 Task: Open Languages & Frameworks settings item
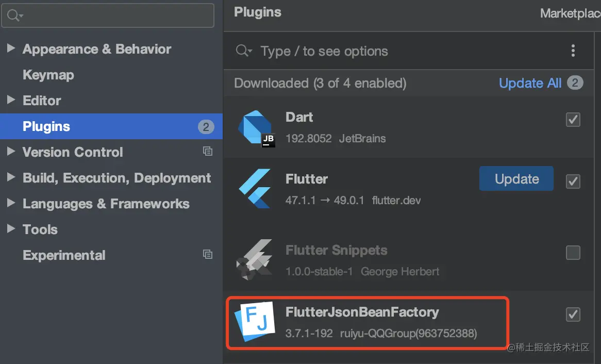(x=106, y=204)
